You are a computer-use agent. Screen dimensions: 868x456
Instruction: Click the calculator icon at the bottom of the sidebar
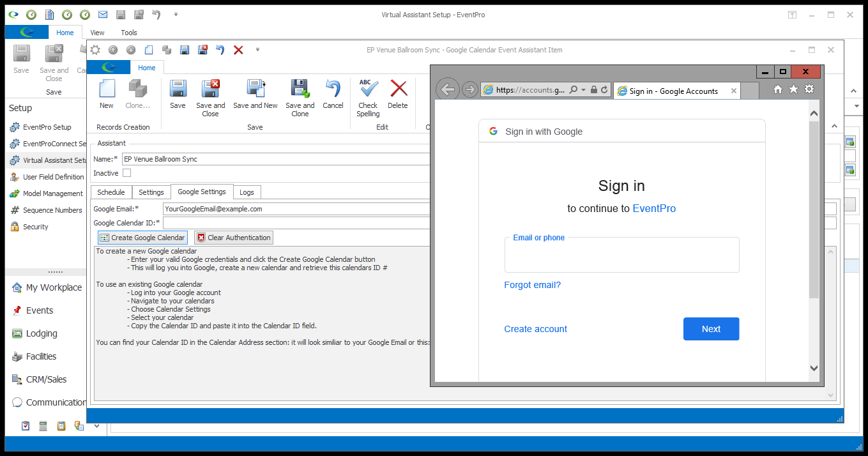(43, 426)
